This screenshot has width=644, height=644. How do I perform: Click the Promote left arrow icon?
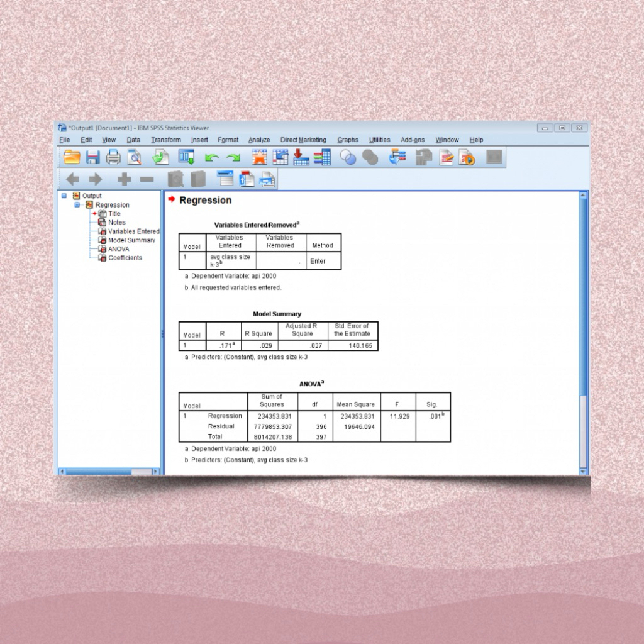click(x=72, y=179)
